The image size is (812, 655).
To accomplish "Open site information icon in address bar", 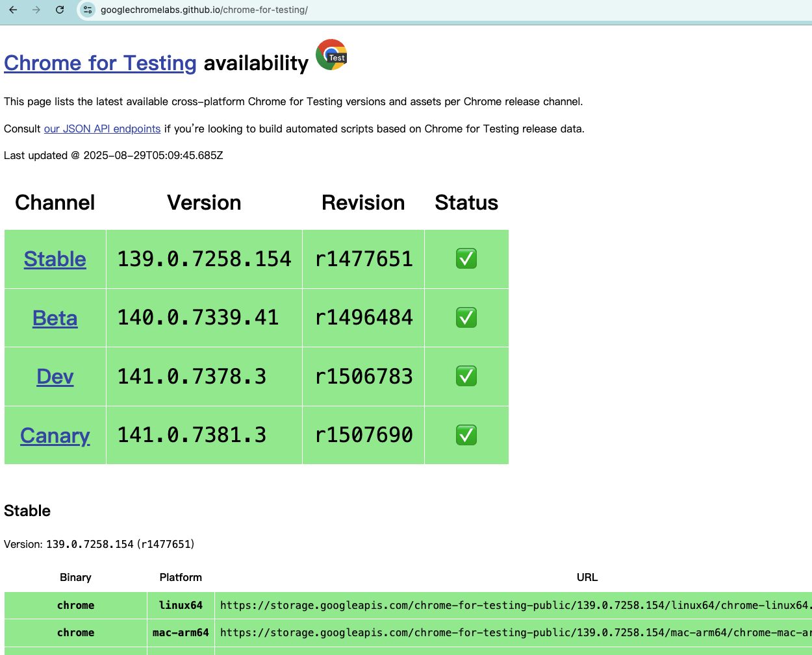I will click(88, 10).
